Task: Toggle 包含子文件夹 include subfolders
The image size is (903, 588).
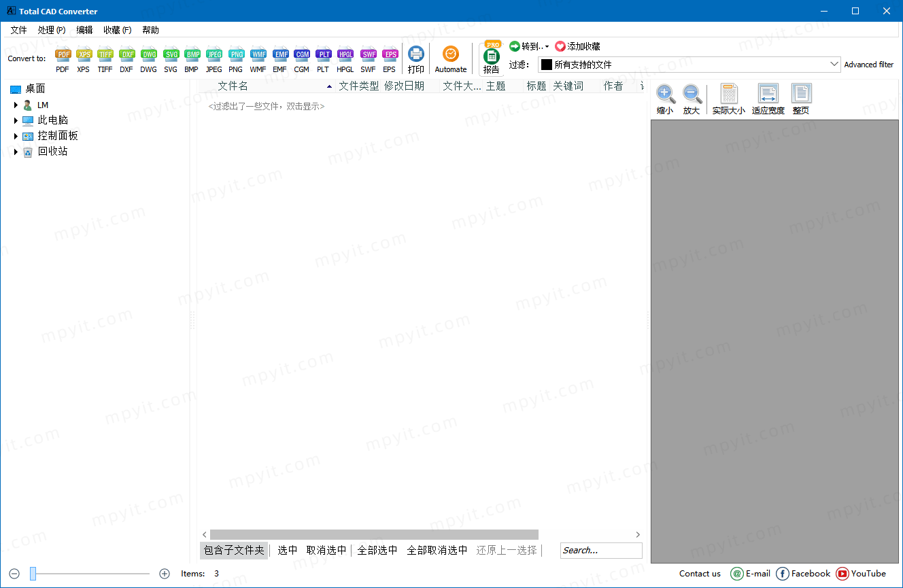Action: (234, 551)
